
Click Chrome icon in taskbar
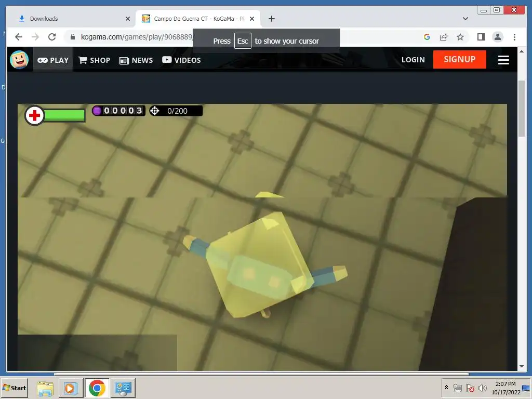point(97,388)
